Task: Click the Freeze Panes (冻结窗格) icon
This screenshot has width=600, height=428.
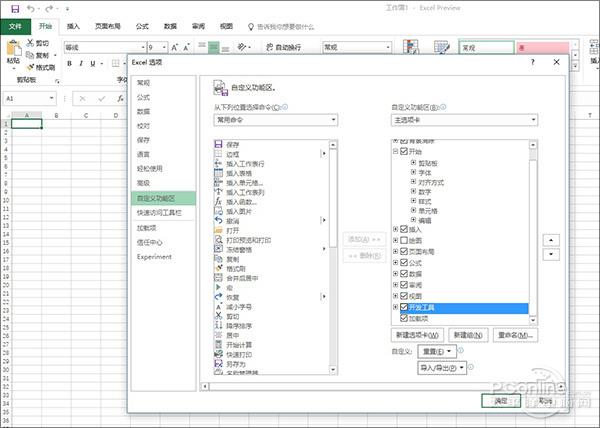Action: tap(218, 249)
